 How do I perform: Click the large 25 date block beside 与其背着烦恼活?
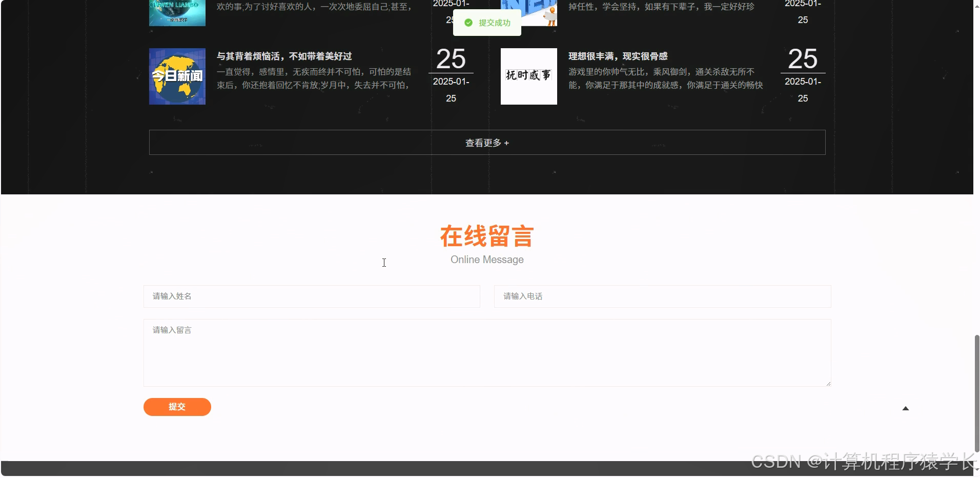click(450, 59)
